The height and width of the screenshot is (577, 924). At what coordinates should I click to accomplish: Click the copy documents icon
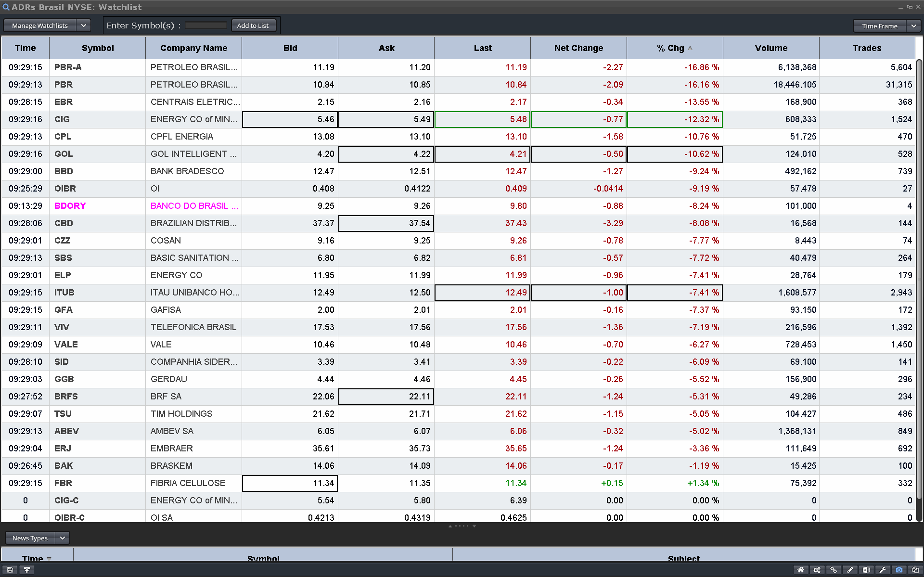[x=915, y=570]
